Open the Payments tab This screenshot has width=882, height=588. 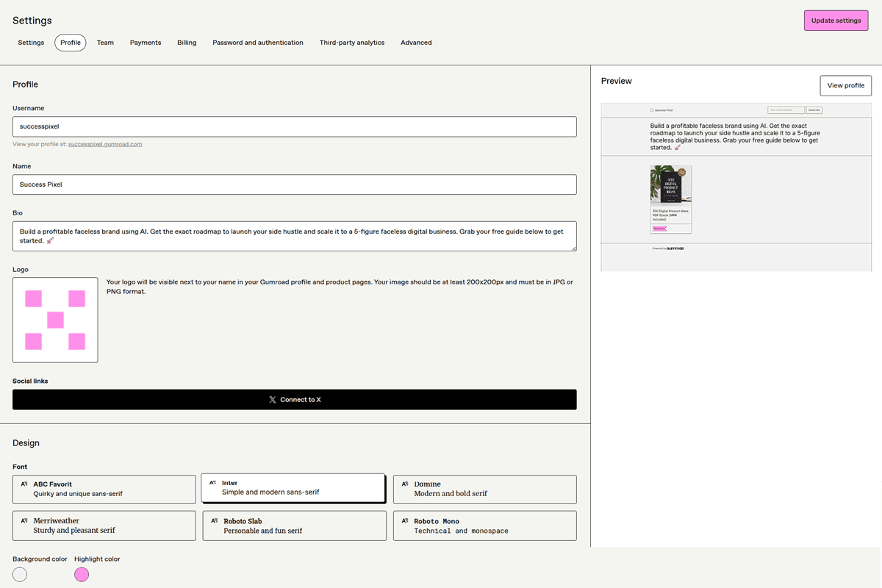point(146,43)
